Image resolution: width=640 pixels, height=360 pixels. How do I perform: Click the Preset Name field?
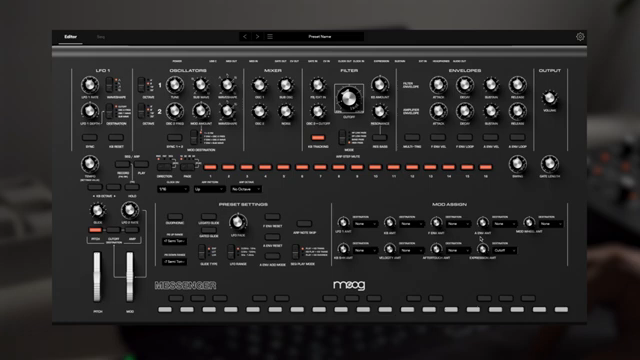point(320,37)
